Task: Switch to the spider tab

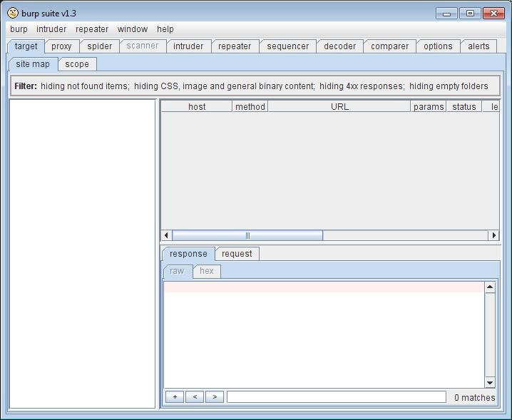Action: [100, 46]
